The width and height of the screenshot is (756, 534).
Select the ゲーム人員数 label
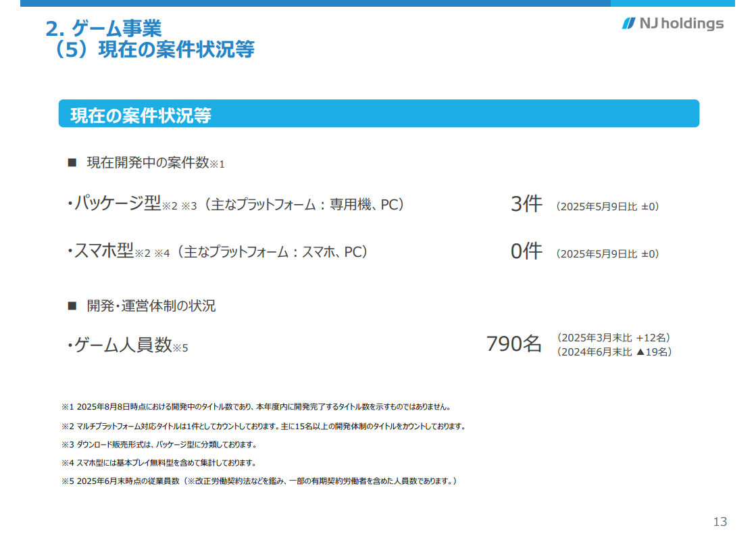tap(123, 345)
